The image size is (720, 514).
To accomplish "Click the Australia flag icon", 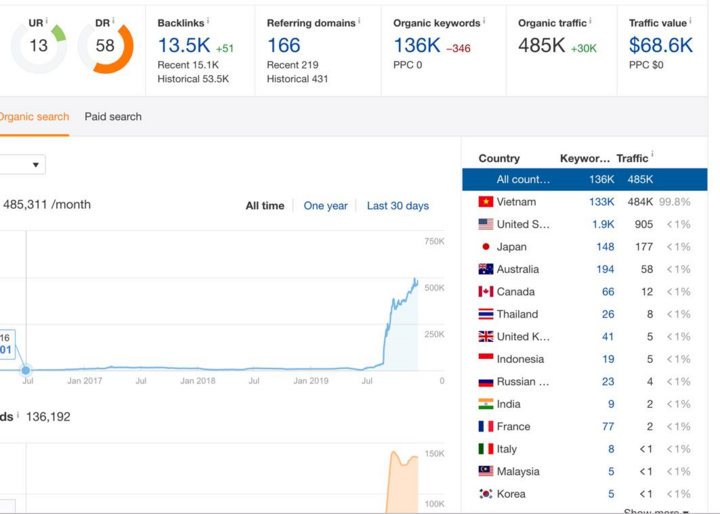I will (486, 269).
